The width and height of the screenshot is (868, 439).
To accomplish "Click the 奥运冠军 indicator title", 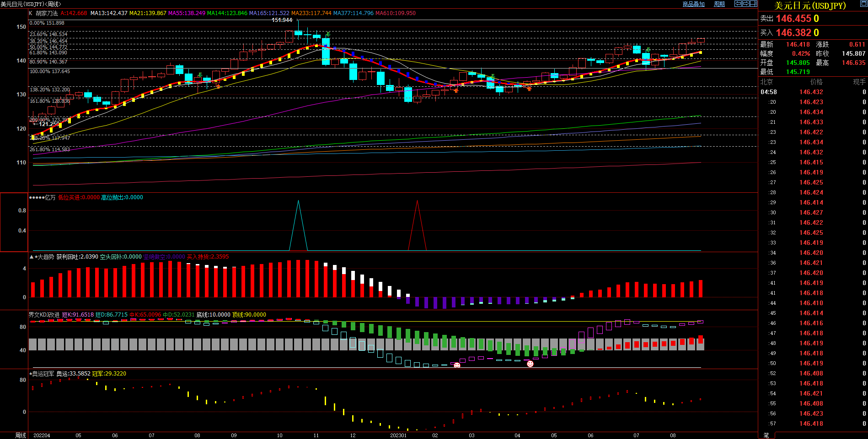I will [43, 374].
